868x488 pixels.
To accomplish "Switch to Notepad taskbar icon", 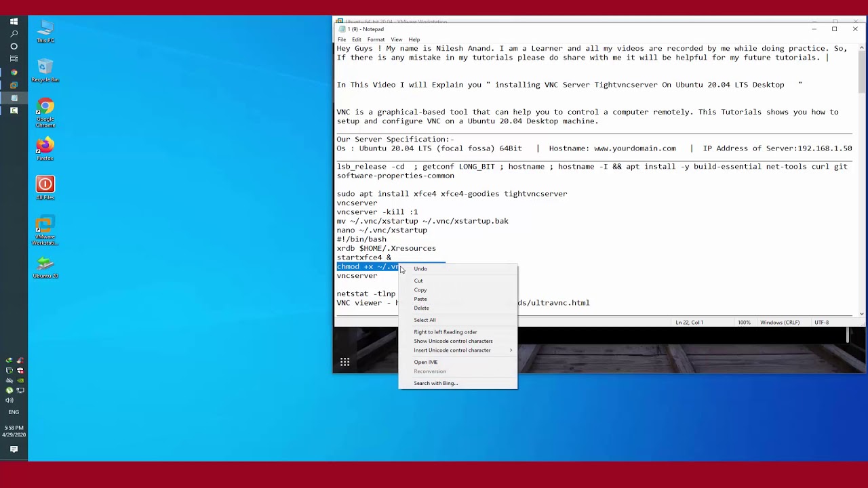I will [x=14, y=98].
